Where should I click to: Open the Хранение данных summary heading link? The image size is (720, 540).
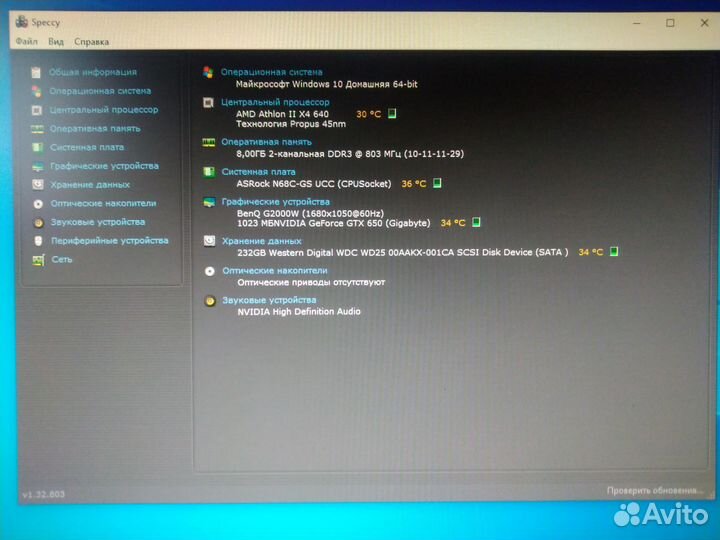(262, 241)
